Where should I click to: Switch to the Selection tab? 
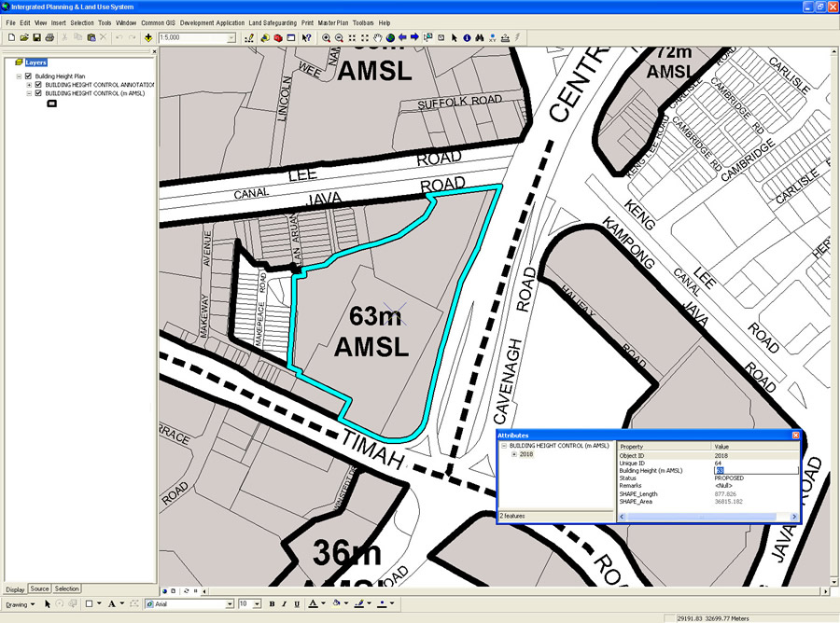[x=67, y=588]
